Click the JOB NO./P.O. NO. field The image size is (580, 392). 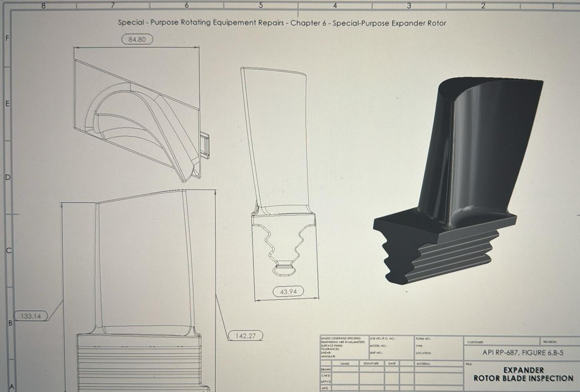tap(391, 339)
